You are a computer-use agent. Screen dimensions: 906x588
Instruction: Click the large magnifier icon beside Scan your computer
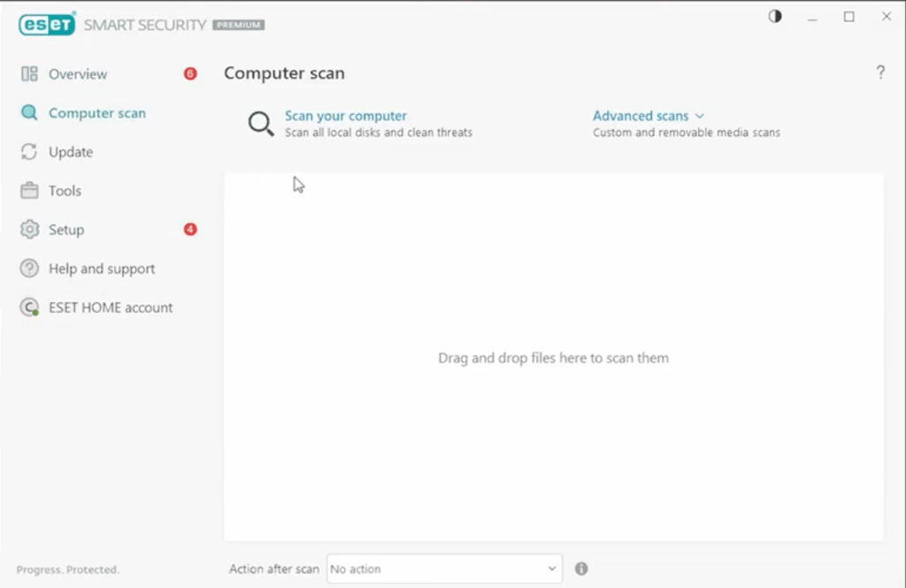pyautogui.click(x=261, y=124)
